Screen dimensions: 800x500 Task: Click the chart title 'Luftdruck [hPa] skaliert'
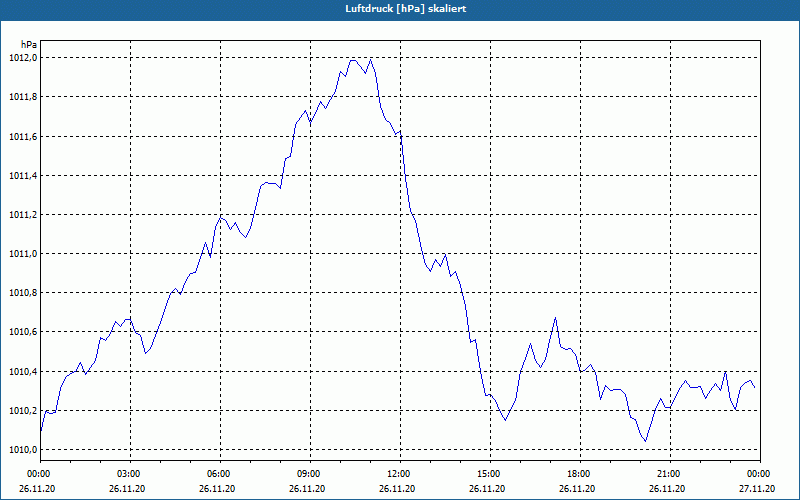click(406, 9)
